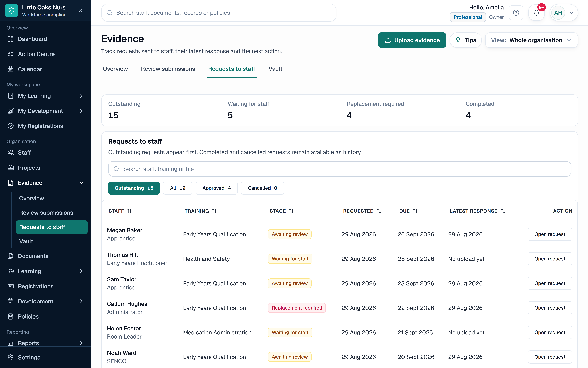Select the Approved 4 filter chip
This screenshot has height=368, width=588.
click(x=217, y=188)
